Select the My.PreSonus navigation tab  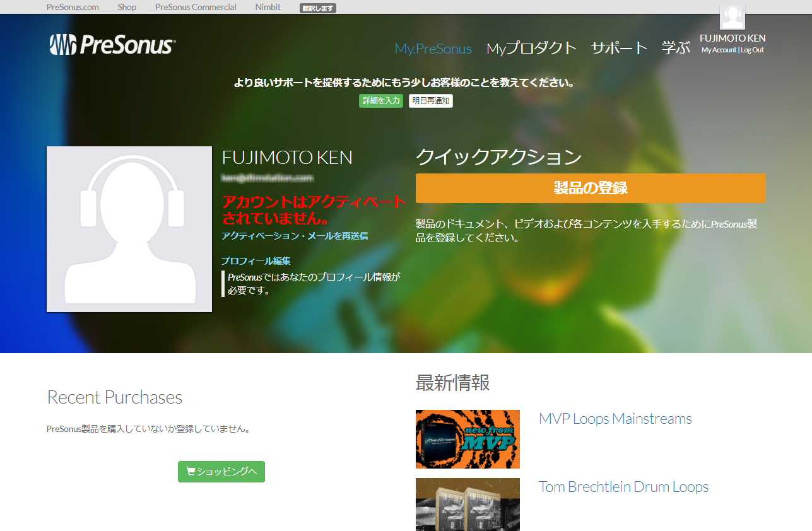pos(433,49)
